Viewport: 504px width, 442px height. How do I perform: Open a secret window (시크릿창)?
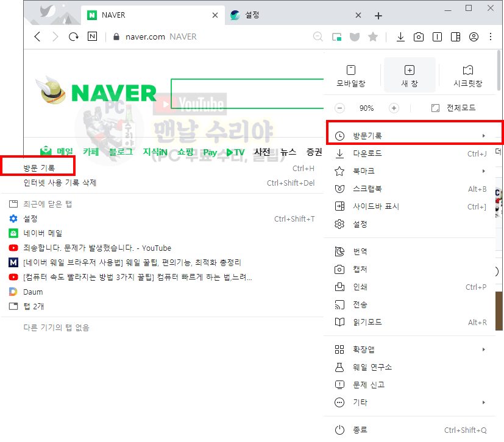coord(468,75)
